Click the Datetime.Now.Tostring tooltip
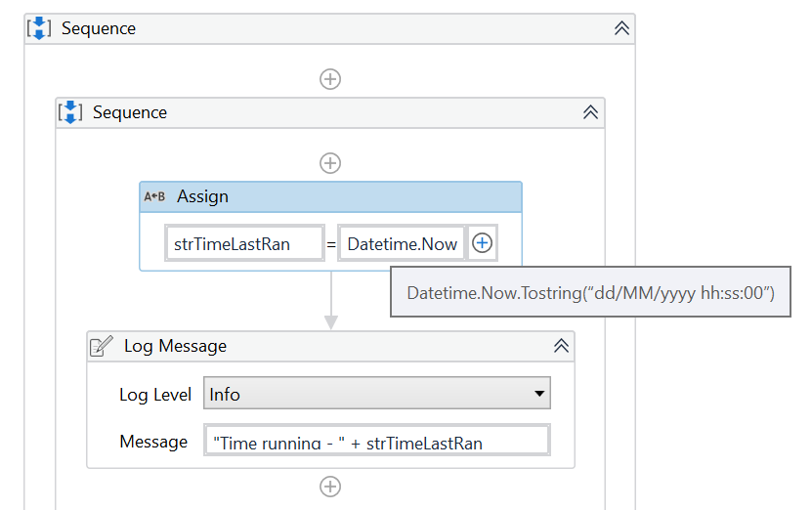Viewport: 812px width, 510px height. tap(590, 292)
